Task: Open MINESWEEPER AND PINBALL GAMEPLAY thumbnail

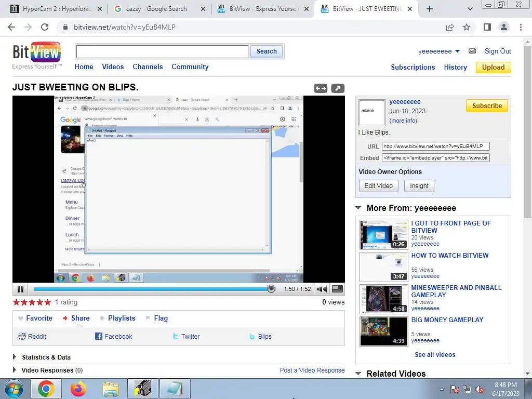Action: 384,299
